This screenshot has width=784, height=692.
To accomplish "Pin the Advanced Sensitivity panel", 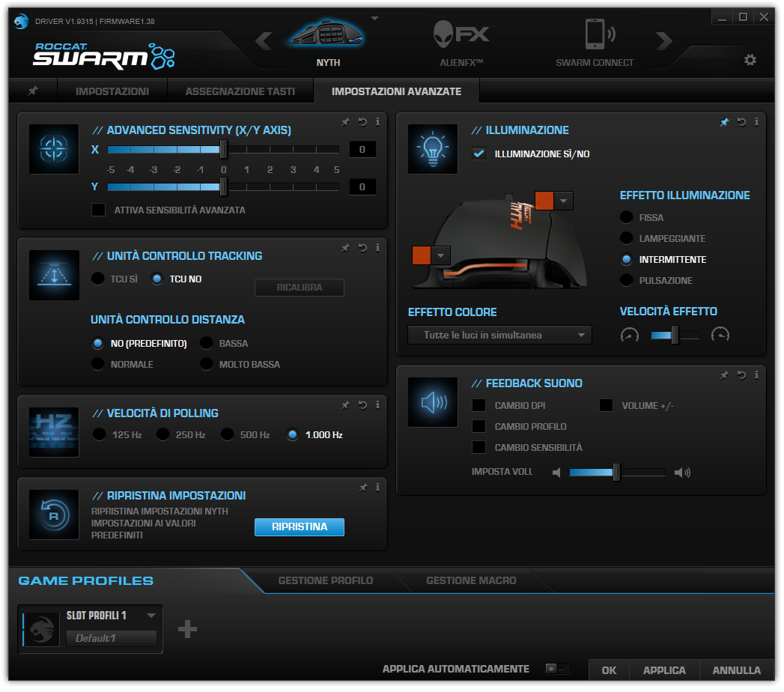I will tap(345, 122).
